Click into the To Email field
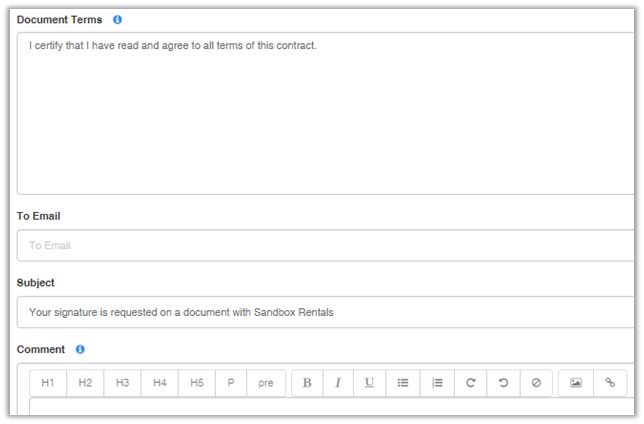 [325, 246]
